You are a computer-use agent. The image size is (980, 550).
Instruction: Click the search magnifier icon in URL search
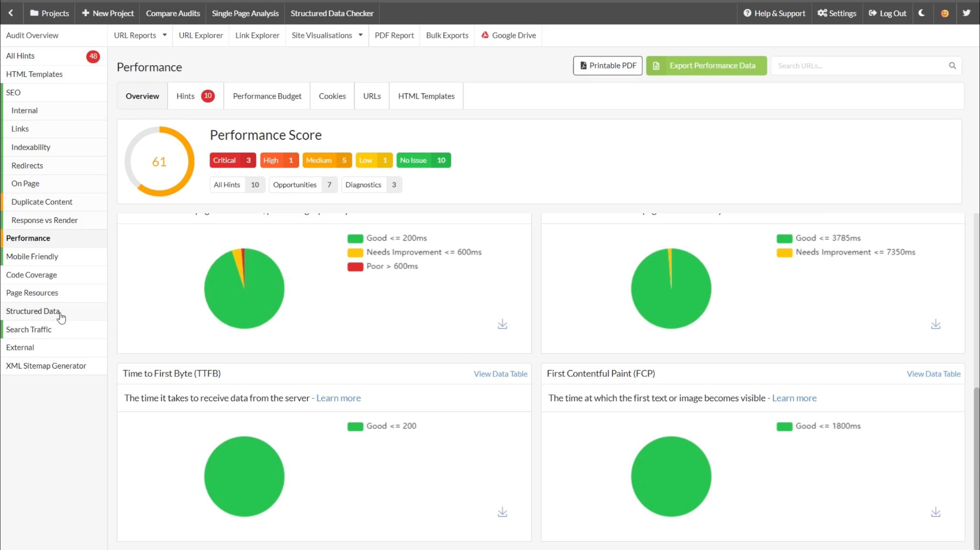pos(952,66)
